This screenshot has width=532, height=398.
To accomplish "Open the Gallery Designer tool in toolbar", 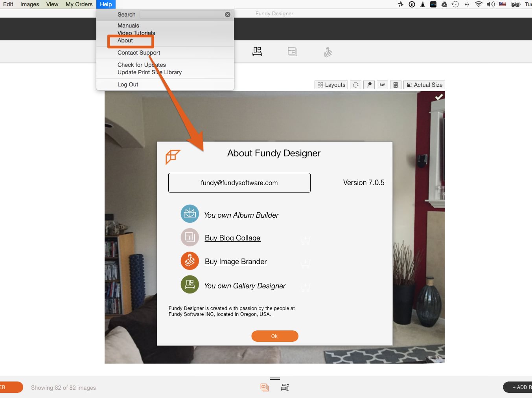I will coord(257,51).
